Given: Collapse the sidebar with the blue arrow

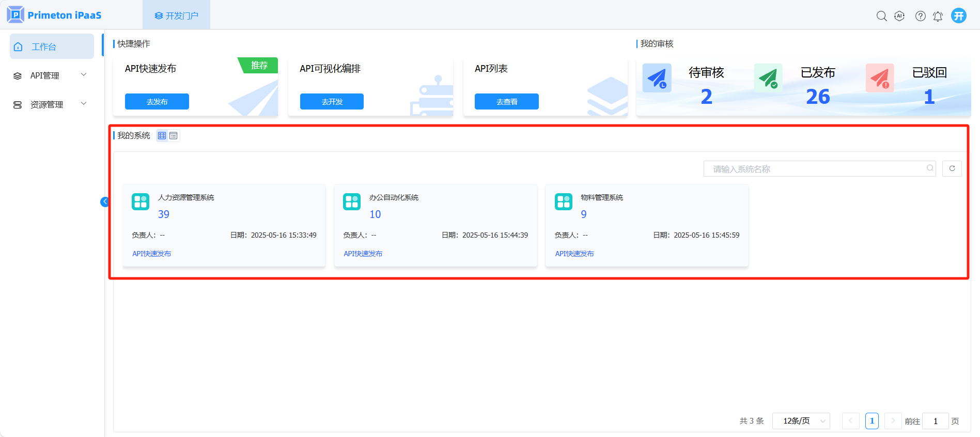Looking at the screenshot, I should pyautogui.click(x=104, y=201).
